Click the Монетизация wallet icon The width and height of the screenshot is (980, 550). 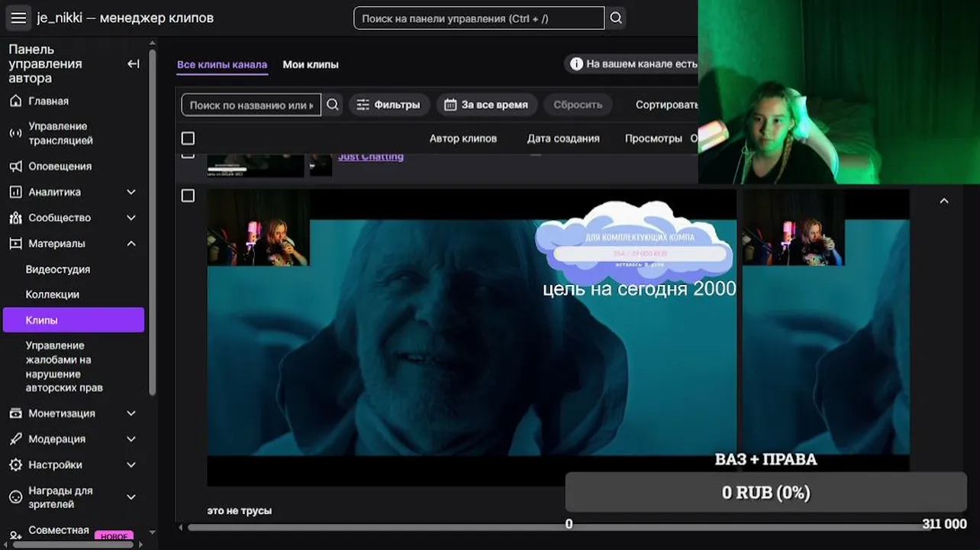point(15,413)
